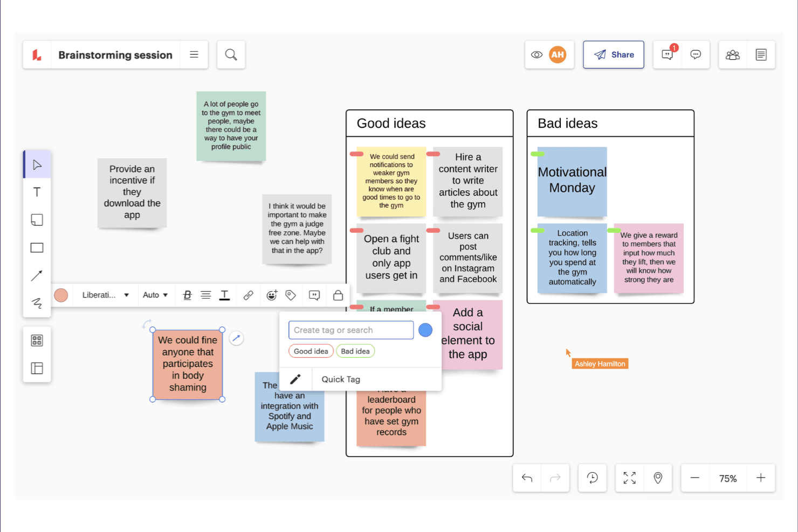Open the collaborators people icon

coord(733,54)
